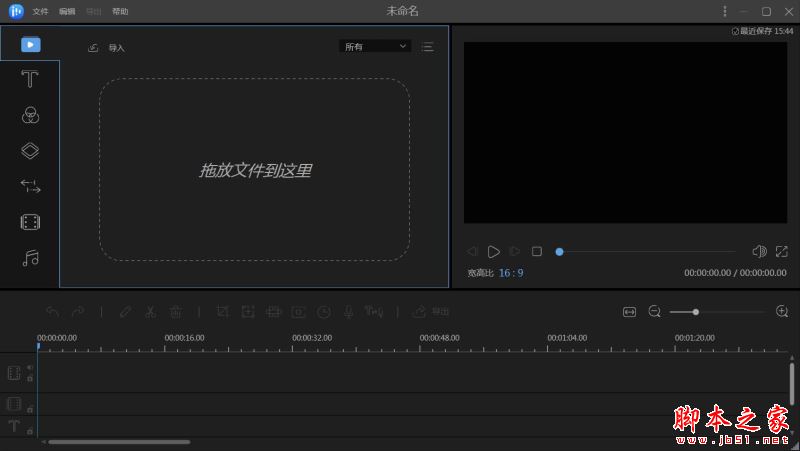Click the export share icon
Viewport: 800px width, 451px height.
click(419, 311)
